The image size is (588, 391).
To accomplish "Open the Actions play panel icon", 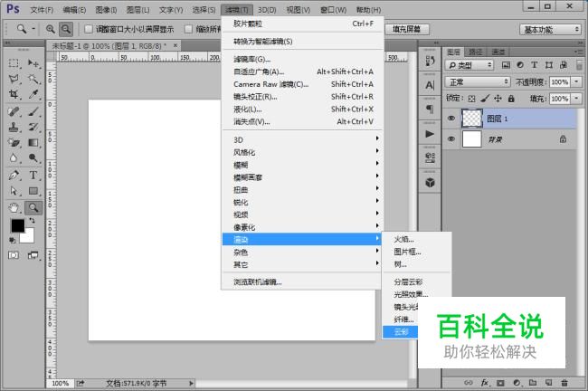I will (x=430, y=134).
